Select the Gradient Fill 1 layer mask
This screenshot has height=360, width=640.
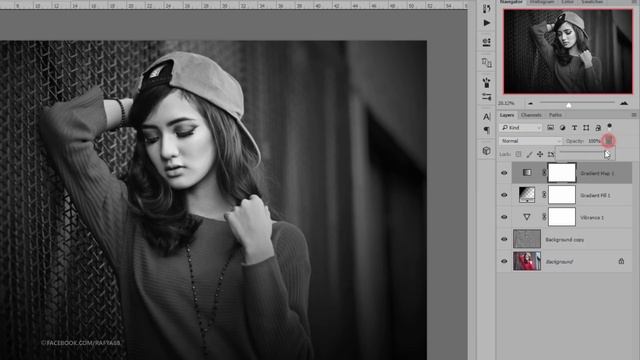click(x=562, y=195)
